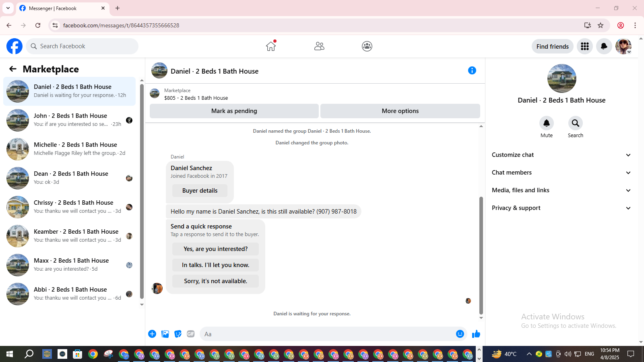Open more actions plus icon in composer
Screen dimensions: 644x362
tap(152, 334)
